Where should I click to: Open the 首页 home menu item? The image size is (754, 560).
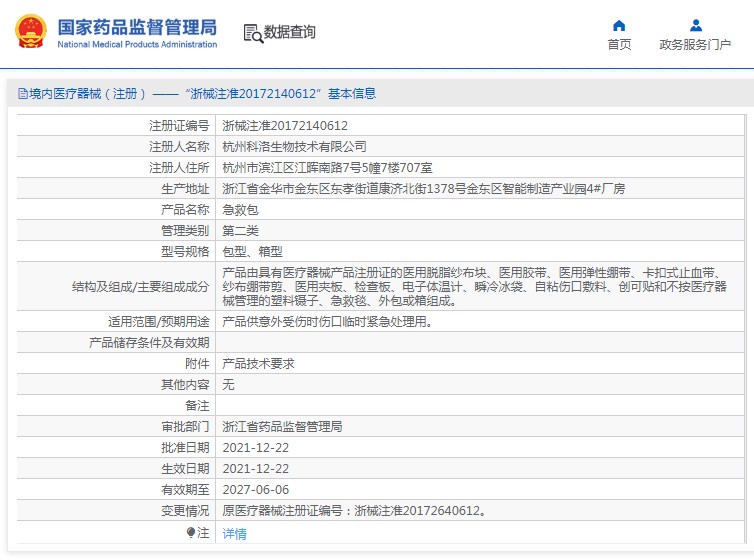(x=619, y=45)
